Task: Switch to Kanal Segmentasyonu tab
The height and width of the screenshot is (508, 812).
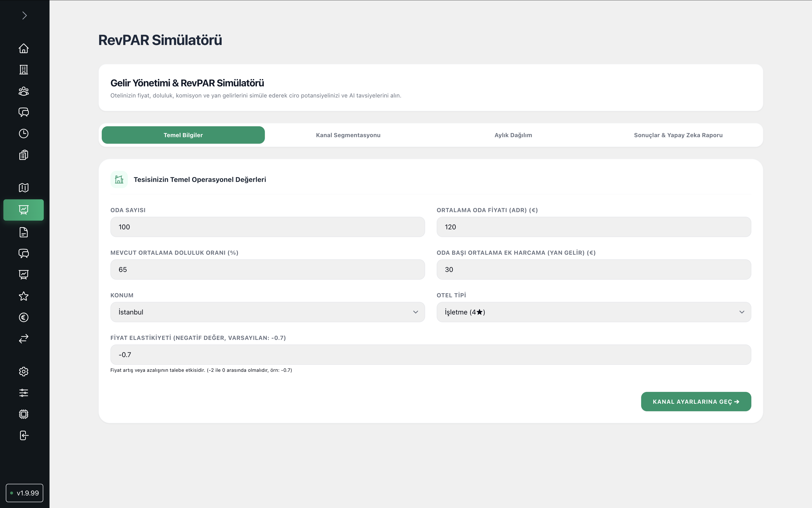Action: click(x=348, y=135)
